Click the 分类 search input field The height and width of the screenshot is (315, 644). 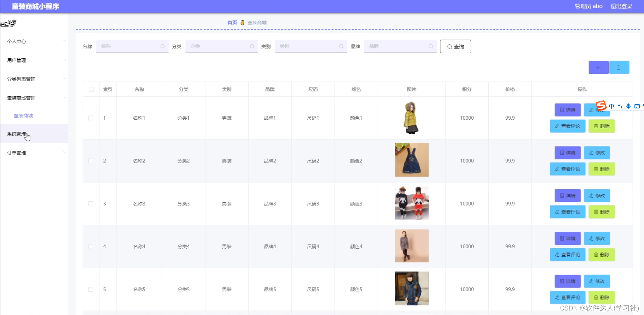click(221, 46)
